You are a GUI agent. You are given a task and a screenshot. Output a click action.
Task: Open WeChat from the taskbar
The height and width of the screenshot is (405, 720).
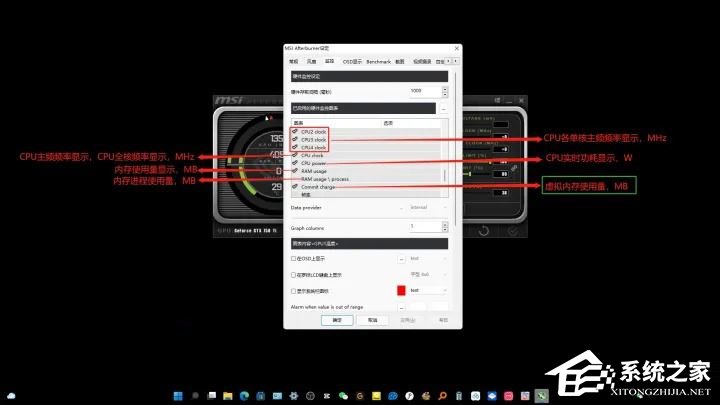(x=343, y=396)
